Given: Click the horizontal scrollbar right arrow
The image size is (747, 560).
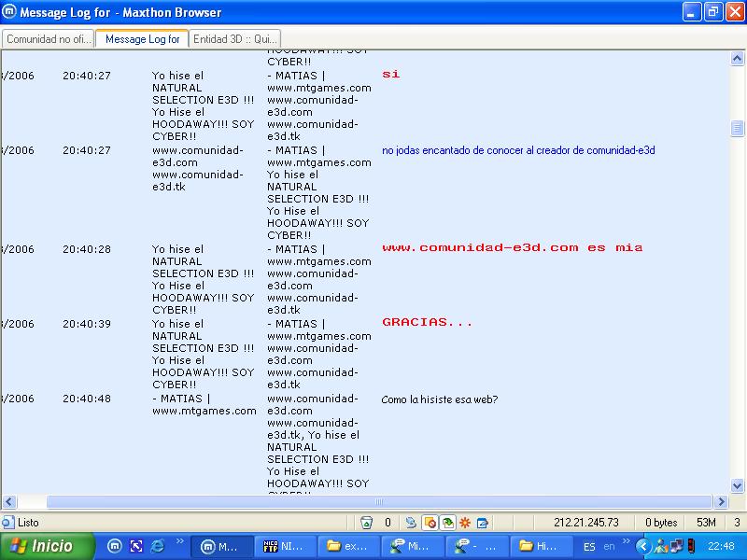Looking at the screenshot, I should coord(721,501).
